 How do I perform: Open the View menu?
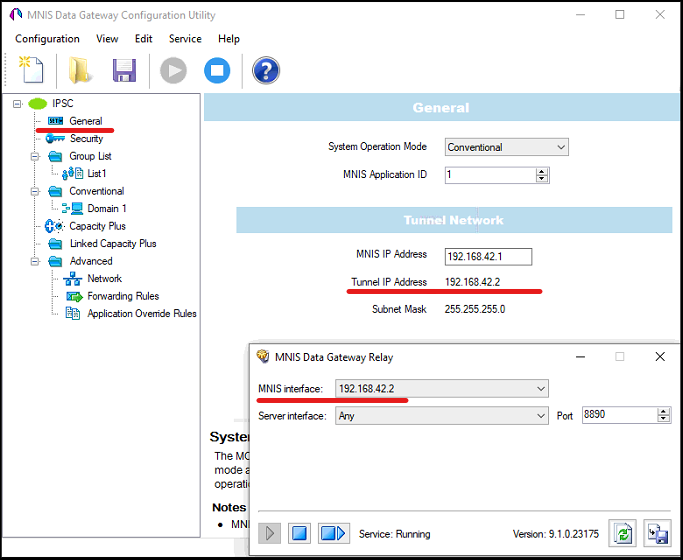(x=107, y=39)
